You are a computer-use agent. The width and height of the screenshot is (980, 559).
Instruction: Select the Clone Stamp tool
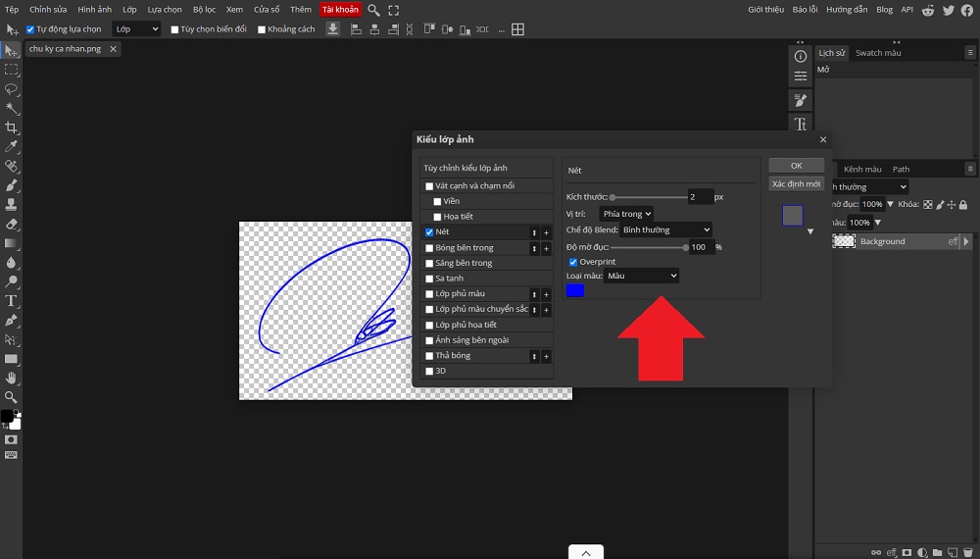pos(11,204)
